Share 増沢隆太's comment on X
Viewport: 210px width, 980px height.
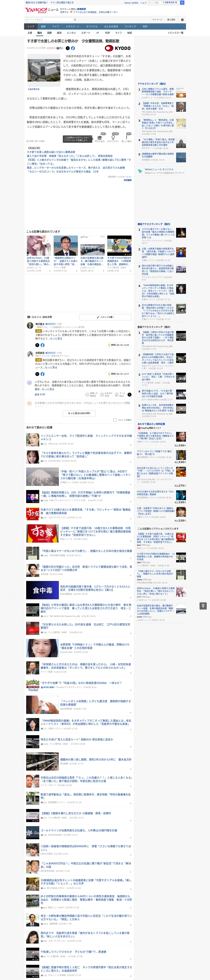click(x=37, y=345)
